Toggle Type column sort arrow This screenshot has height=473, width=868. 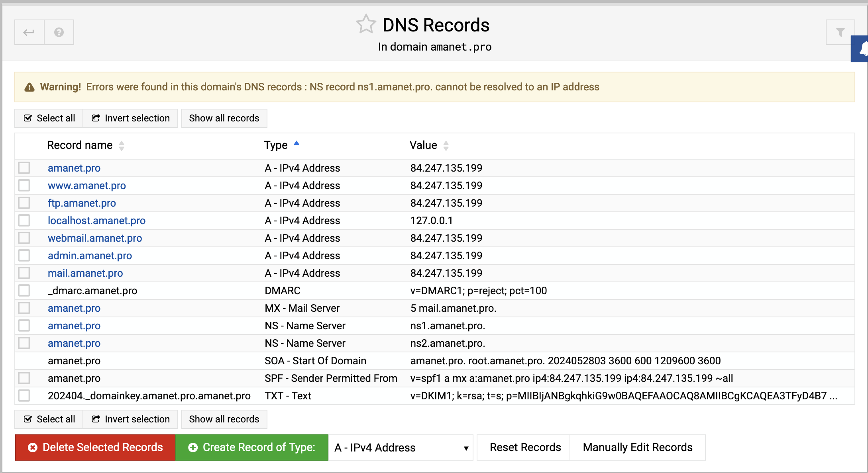click(x=297, y=144)
